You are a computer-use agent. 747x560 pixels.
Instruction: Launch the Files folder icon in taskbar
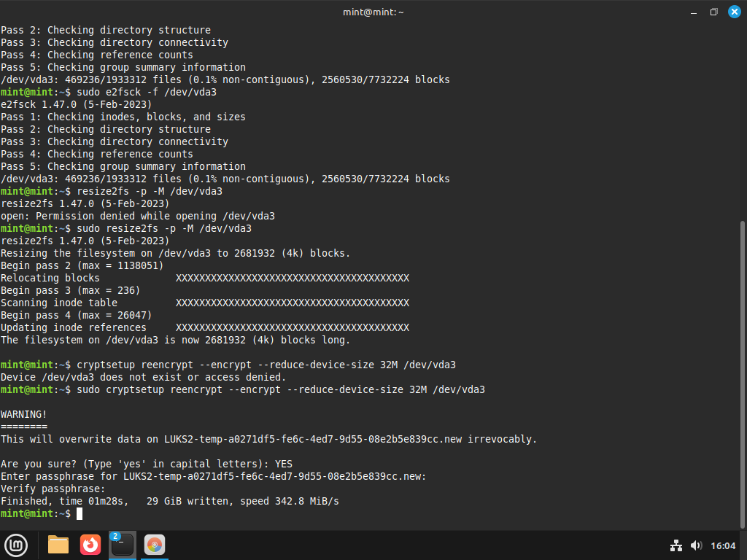click(58, 545)
